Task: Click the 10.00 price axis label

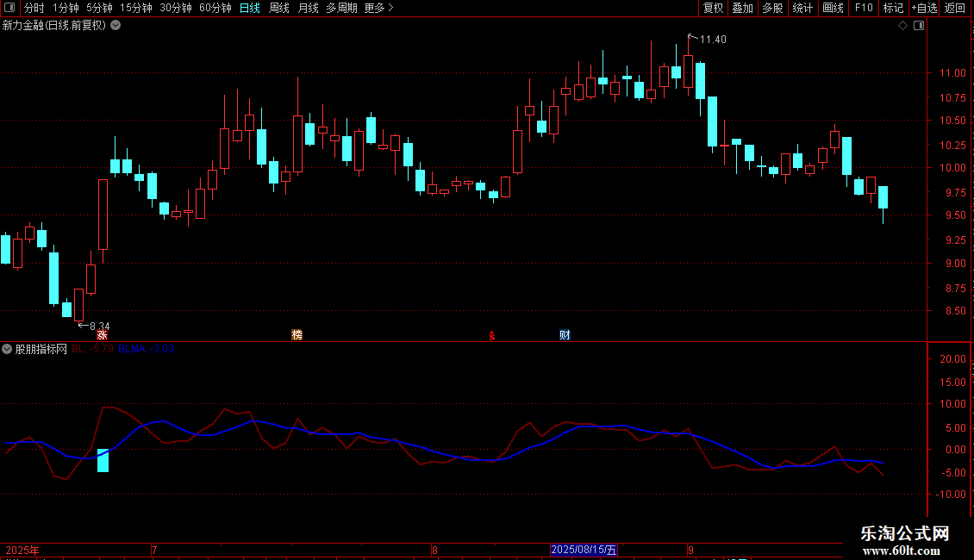Action: point(952,168)
